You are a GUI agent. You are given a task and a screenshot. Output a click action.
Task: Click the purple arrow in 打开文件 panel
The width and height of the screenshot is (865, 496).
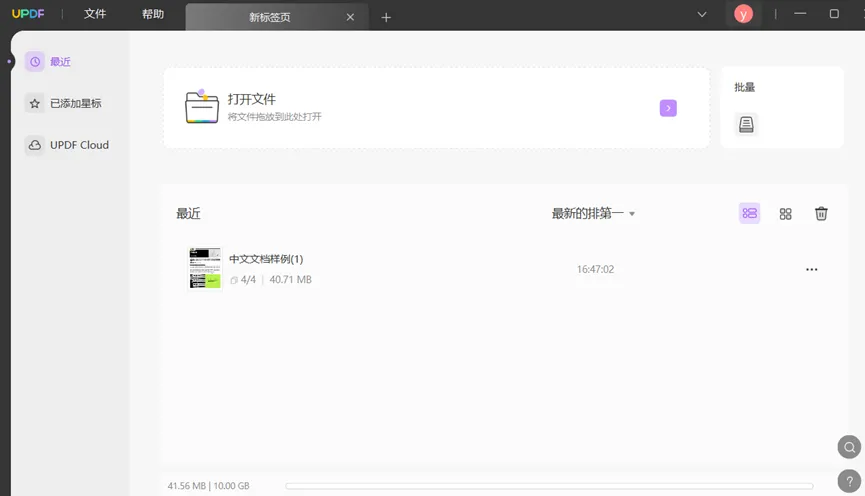coord(668,108)
